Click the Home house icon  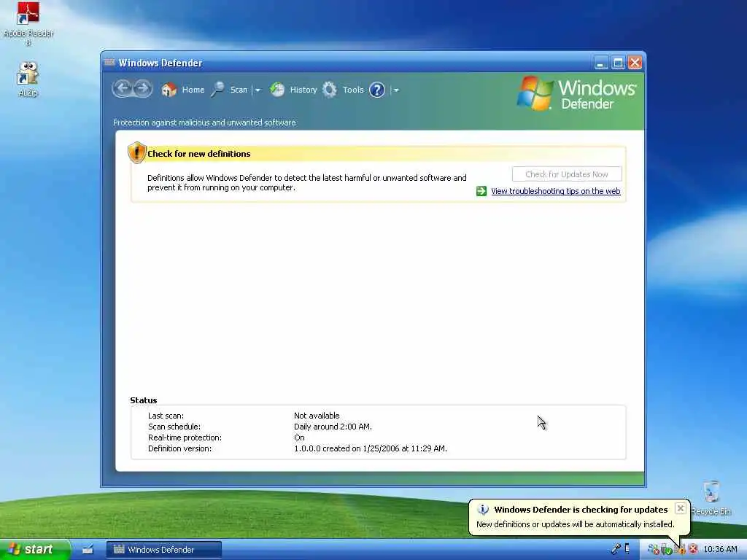[169, 90]
